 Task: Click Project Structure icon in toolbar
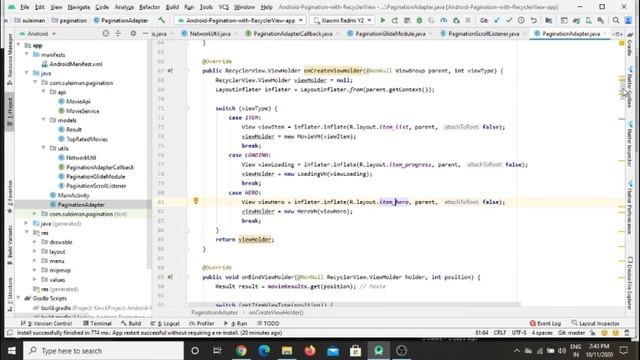549,20
